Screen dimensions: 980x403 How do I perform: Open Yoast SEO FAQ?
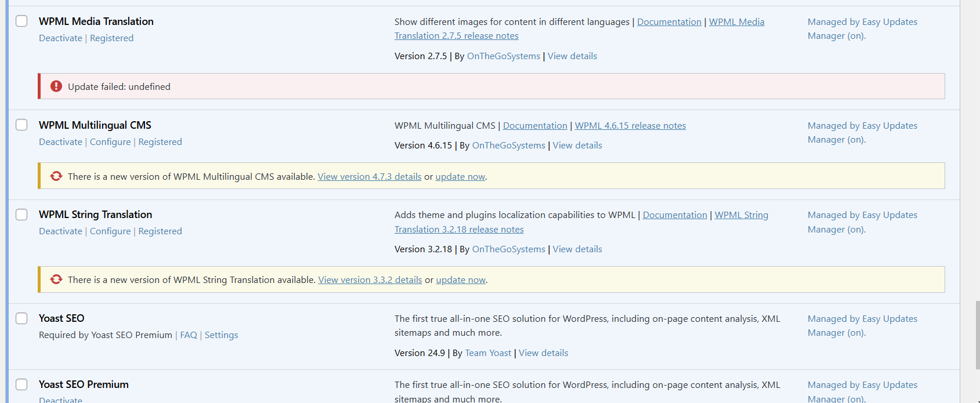pos(189,335)
